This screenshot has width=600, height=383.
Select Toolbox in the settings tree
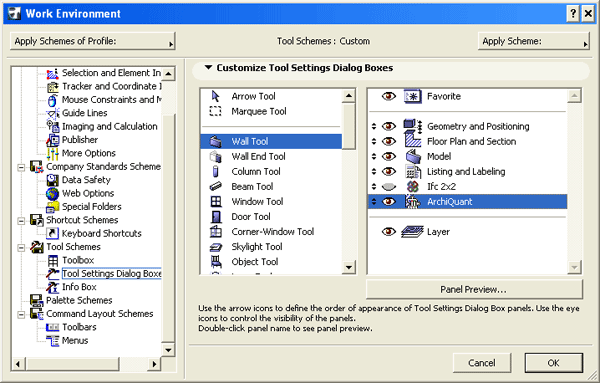coord(78,260)
